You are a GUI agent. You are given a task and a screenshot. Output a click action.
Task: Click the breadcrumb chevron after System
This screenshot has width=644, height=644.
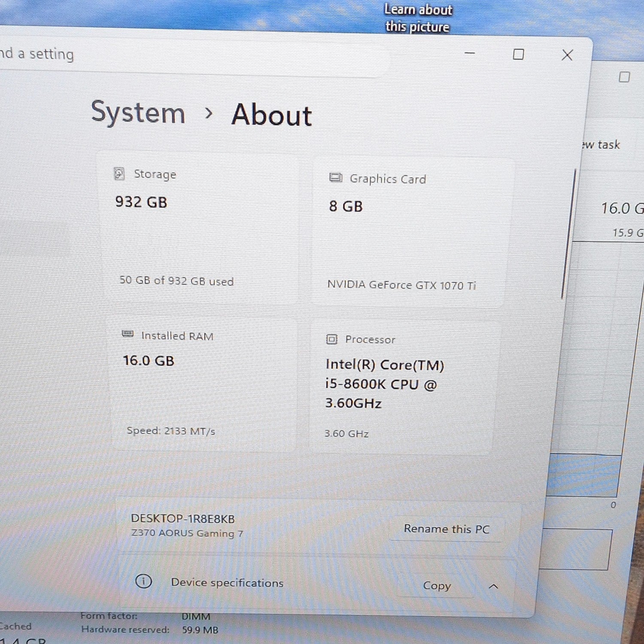pyautogui.click(x=209, y=113)
